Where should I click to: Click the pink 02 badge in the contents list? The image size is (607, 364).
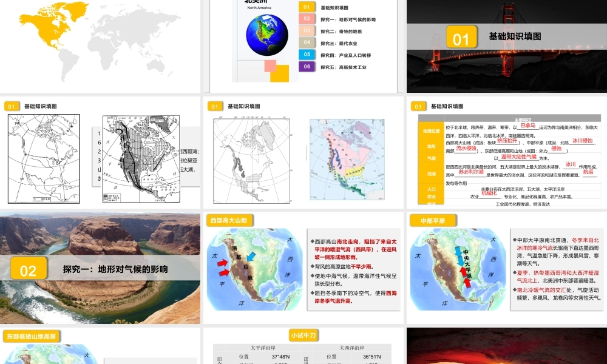[307, 19]
